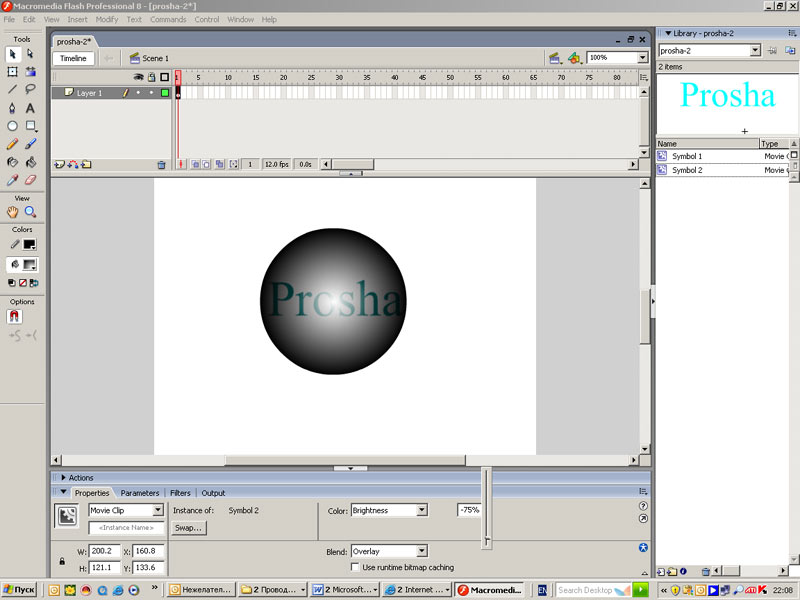Select Symbol 1 in the Library
This screenshot has height=600, width=800.
(687, 156)
